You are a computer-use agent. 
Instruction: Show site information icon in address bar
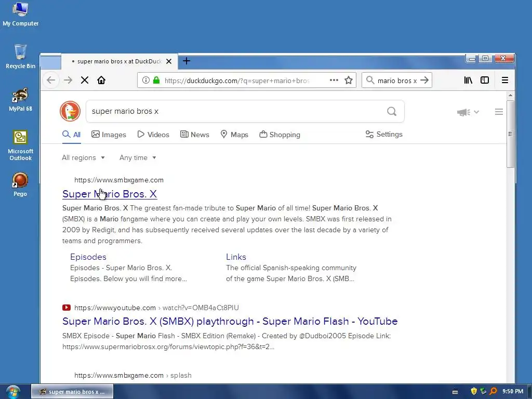[146, 80]
